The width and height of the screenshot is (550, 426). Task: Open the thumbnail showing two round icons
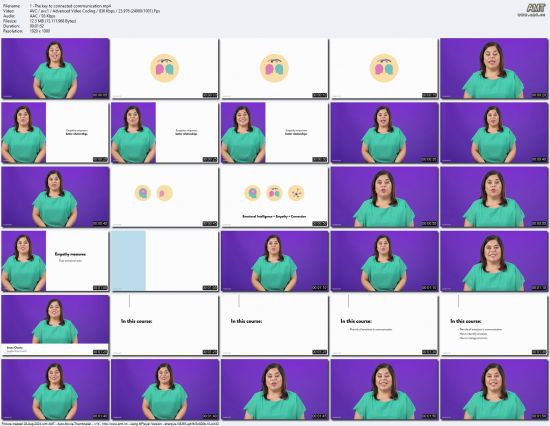[x=165, y=197]
